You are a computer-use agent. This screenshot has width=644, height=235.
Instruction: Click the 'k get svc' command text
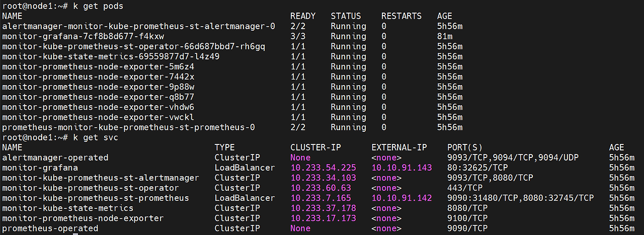[96, 137]
